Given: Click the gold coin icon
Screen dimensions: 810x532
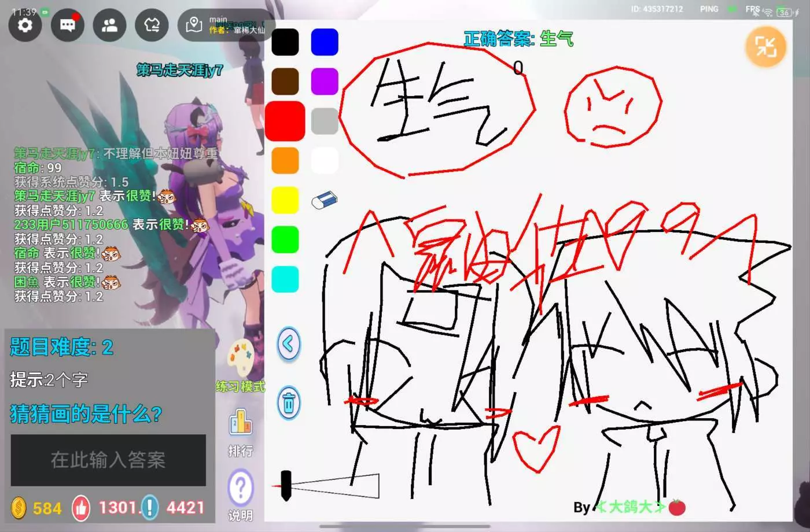Looking at the screenshot, I should point(19,508).
